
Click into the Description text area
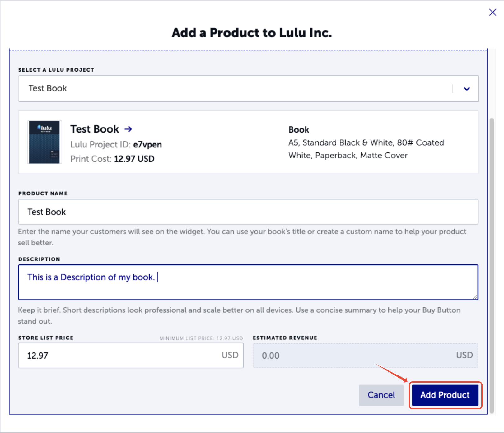tap(248, 282)
